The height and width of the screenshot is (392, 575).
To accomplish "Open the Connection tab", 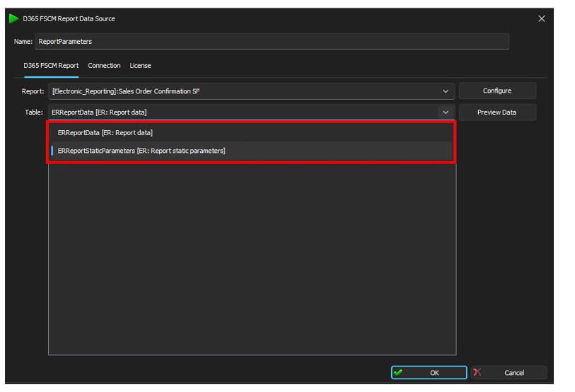I will [104, 66].
